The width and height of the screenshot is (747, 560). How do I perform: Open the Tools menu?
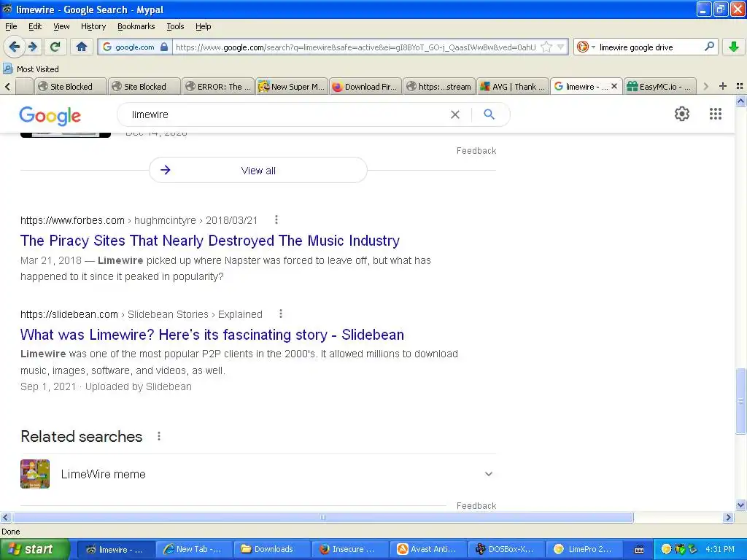(175, 26)
